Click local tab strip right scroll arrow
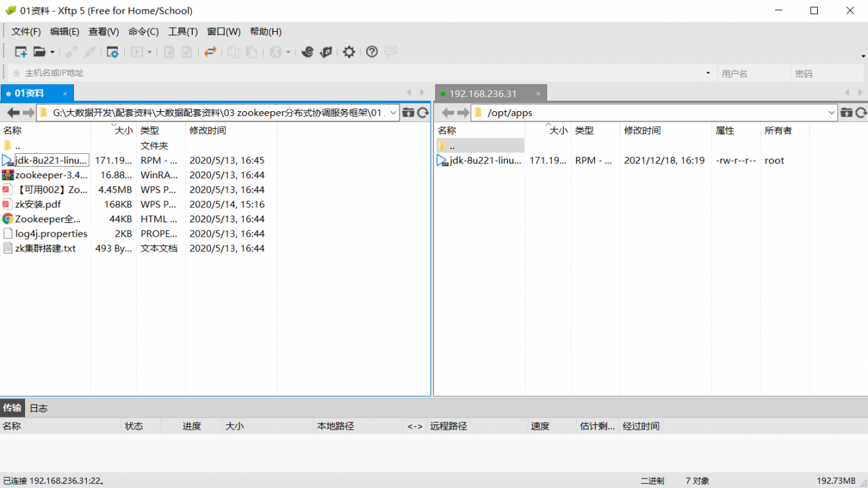The width and height of the screenshot is (868, 488). click(423, 93)
